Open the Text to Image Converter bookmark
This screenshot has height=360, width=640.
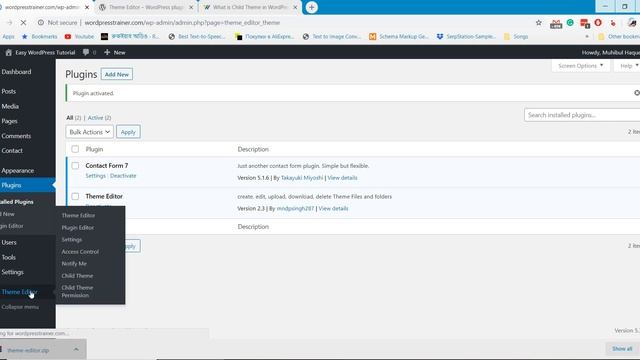point(332,37)
